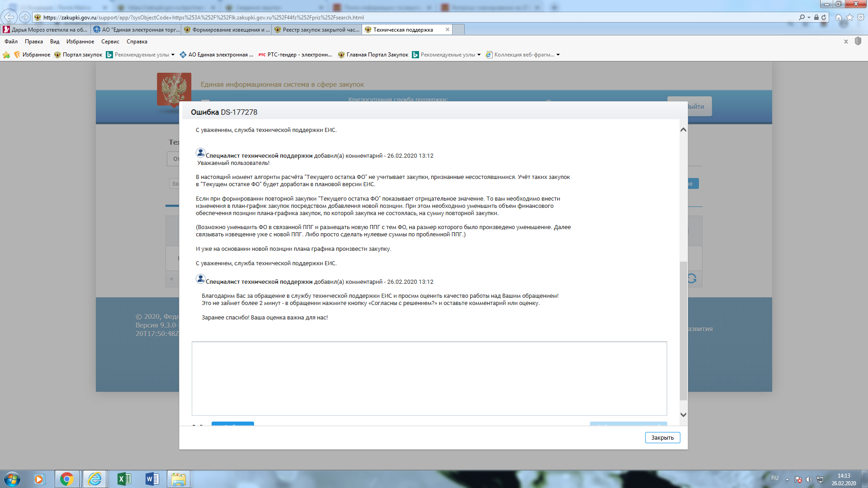Click inside the comment text area

point(429,378)
